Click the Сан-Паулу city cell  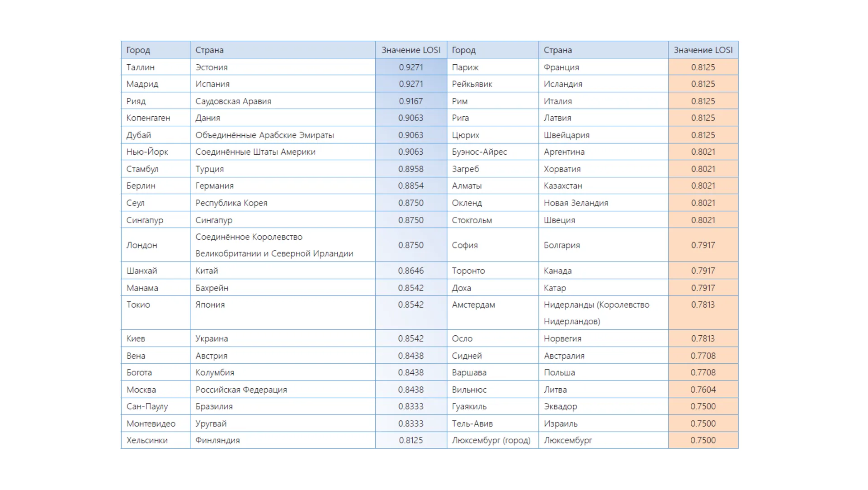156,406
